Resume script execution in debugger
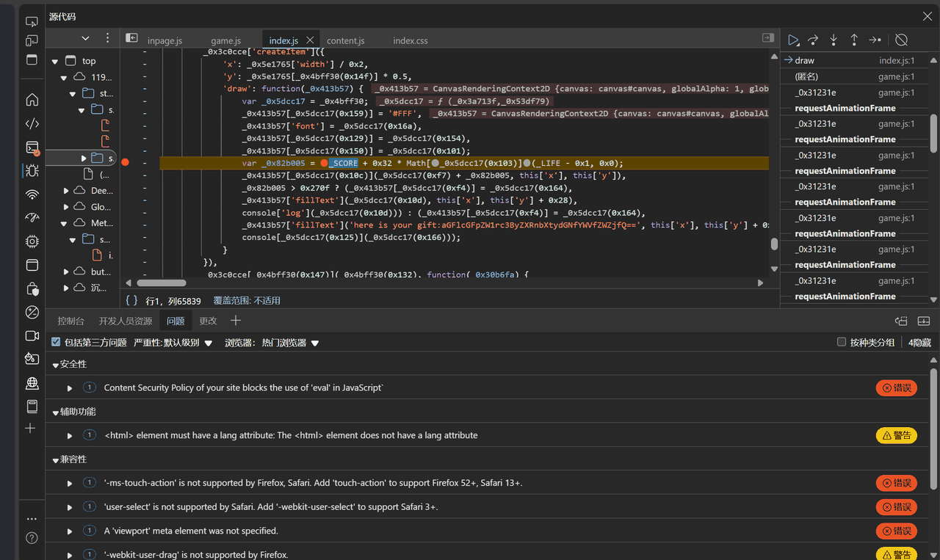This screenshot has width=940, height=560. click(793, 40)
